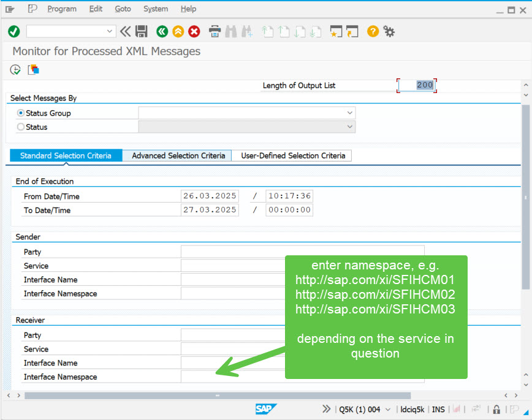Click the Get Variant icon

point(34,70)
